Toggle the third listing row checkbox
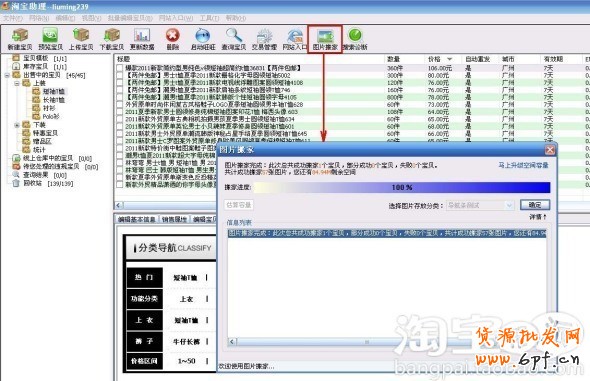Viewport: 590px width, 381px height. [120, 82]
